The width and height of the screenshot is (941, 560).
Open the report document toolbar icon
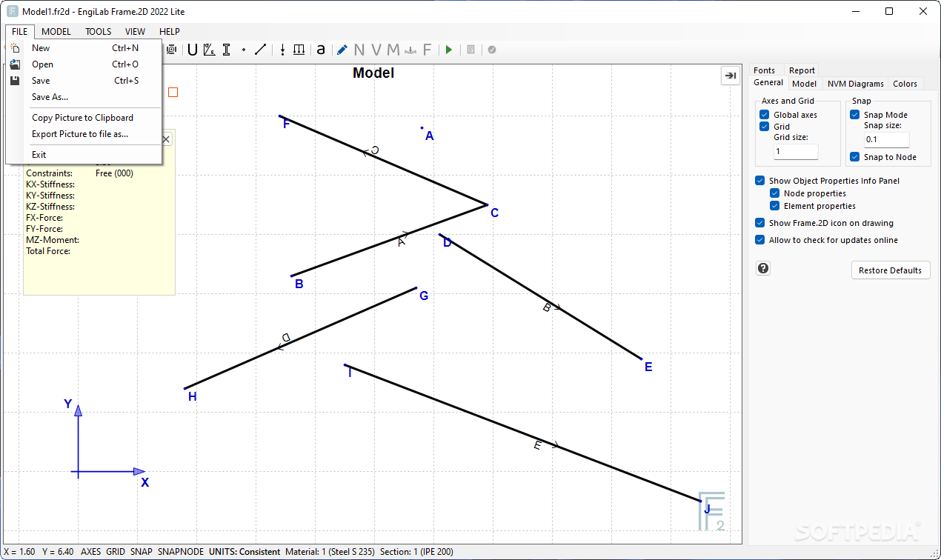pos(470,50)
